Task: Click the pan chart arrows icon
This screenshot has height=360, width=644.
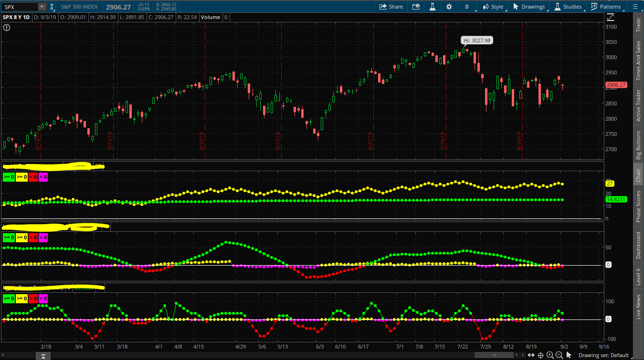Action: (532, 355)
